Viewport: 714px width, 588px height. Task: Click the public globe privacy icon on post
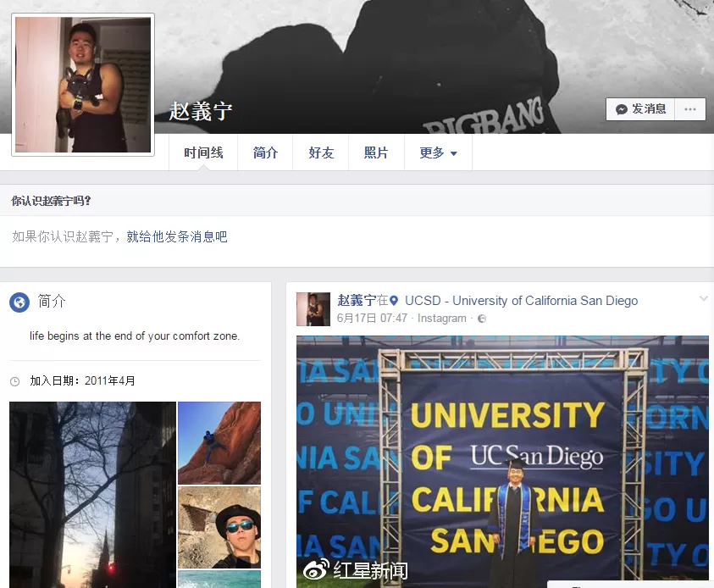point(482,319)
